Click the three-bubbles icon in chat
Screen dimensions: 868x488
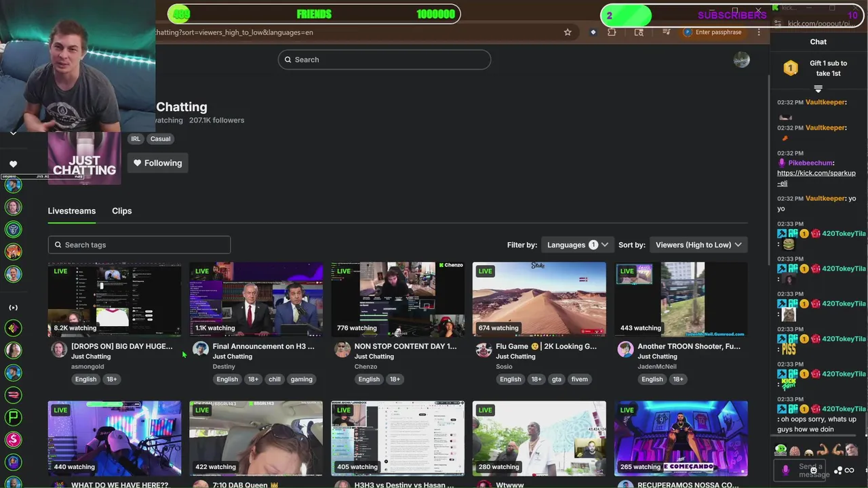(x=839, y=470)
